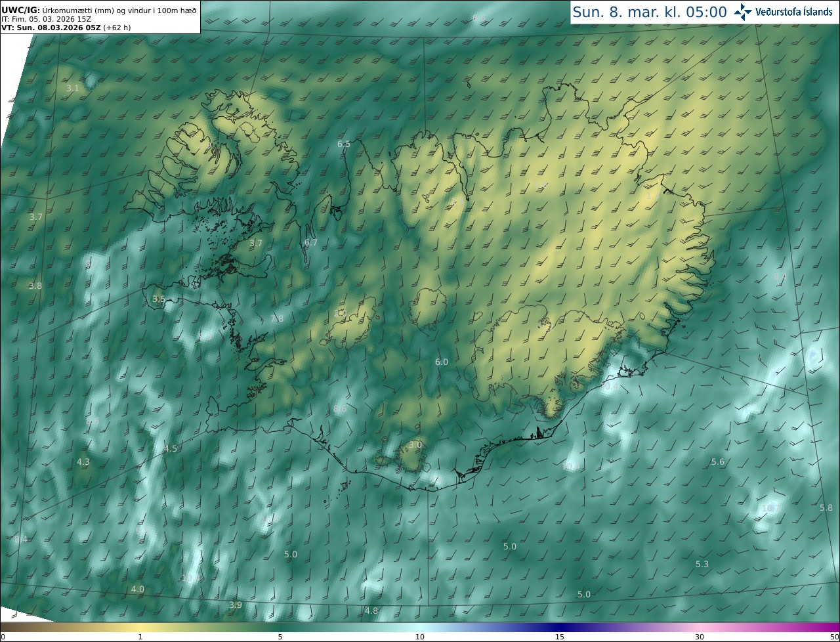Click the map value '3.9'
This screenshot has width=840, height=642.
tap(236, 605)
